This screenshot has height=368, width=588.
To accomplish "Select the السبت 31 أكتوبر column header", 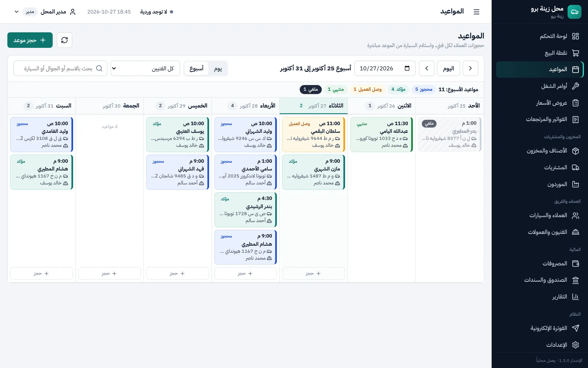I will tap(42, 106).
